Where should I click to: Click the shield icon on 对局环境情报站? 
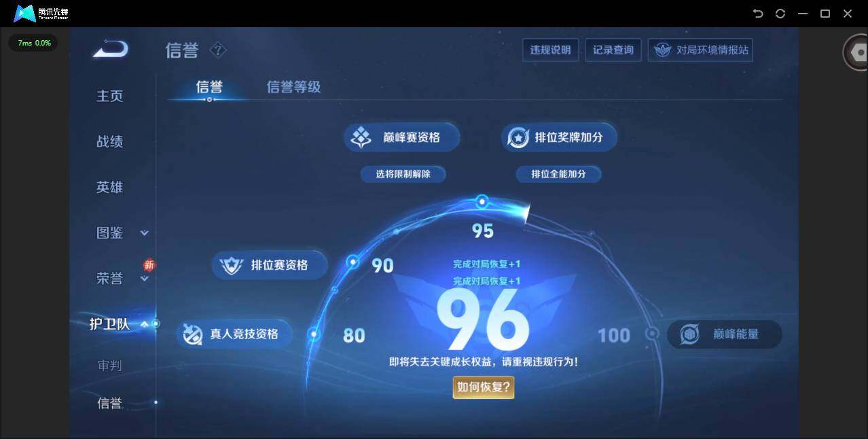point(662,49)
